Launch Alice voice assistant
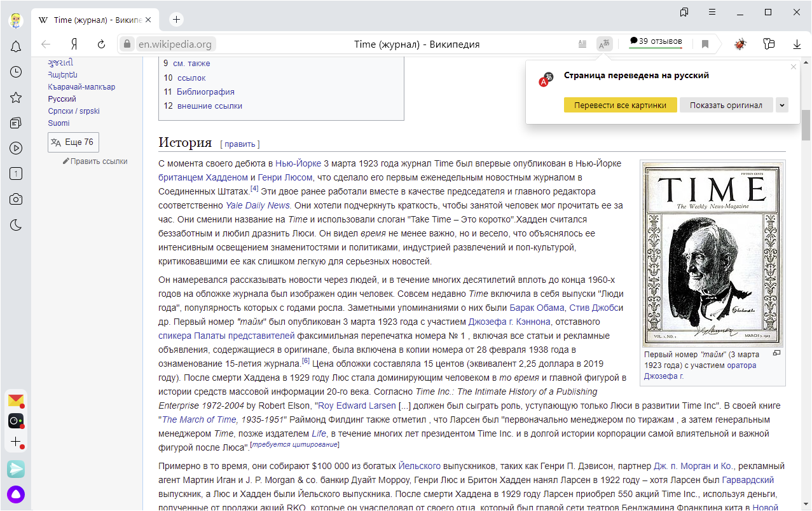 (16, 494)
